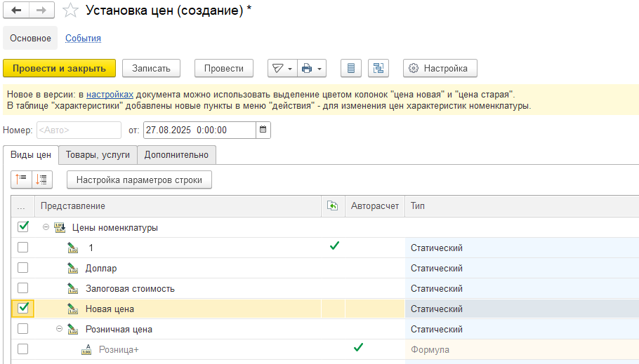Screen dimensions: 639x364
Task: Switch to the Товары, услуги tab
Action: click(x=98, y=155)
